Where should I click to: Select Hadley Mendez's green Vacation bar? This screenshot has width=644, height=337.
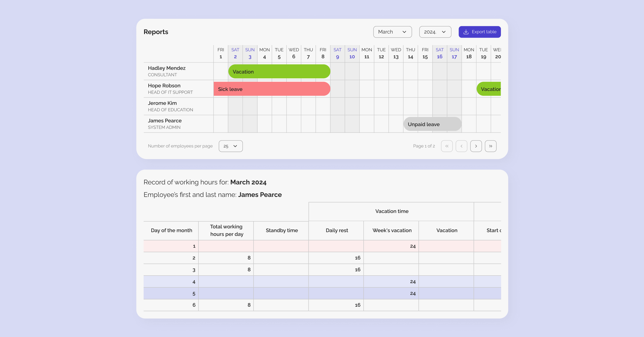pyautogui.click(x=279, y=72)
